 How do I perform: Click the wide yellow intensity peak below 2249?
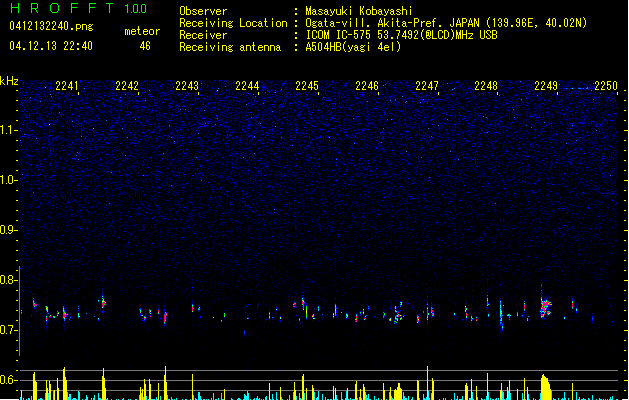click(x=546, y=387)
